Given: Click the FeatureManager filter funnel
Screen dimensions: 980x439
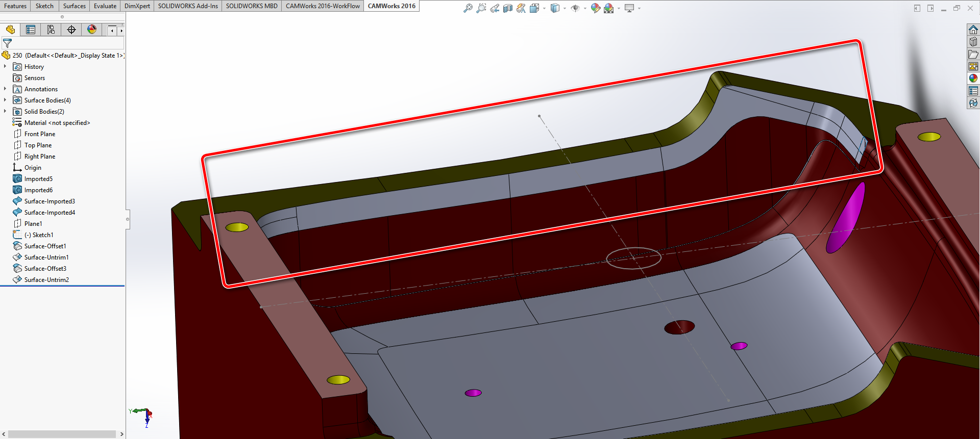Looking at the screenshot, I should coord(8,43).
